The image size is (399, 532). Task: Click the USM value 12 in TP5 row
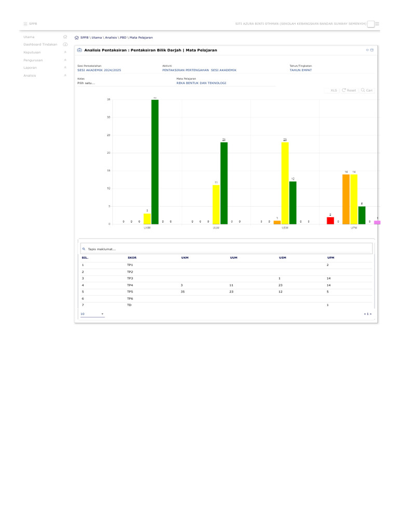coord(280,292)
